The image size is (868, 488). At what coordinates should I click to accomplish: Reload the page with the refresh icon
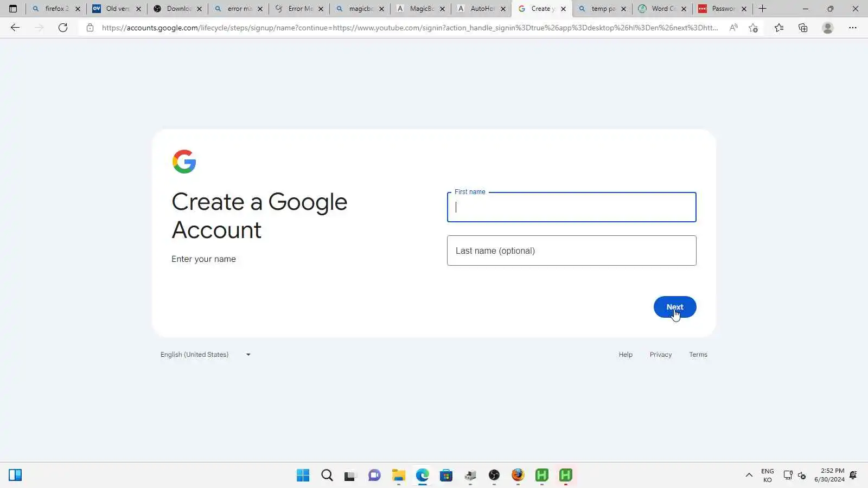click(x=63, y=28)
